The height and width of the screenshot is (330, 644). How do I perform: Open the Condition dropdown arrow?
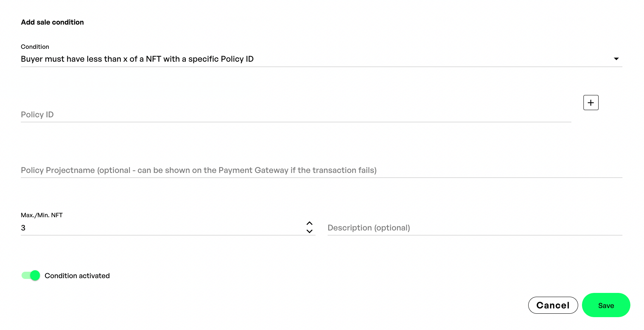click(616, 59)
